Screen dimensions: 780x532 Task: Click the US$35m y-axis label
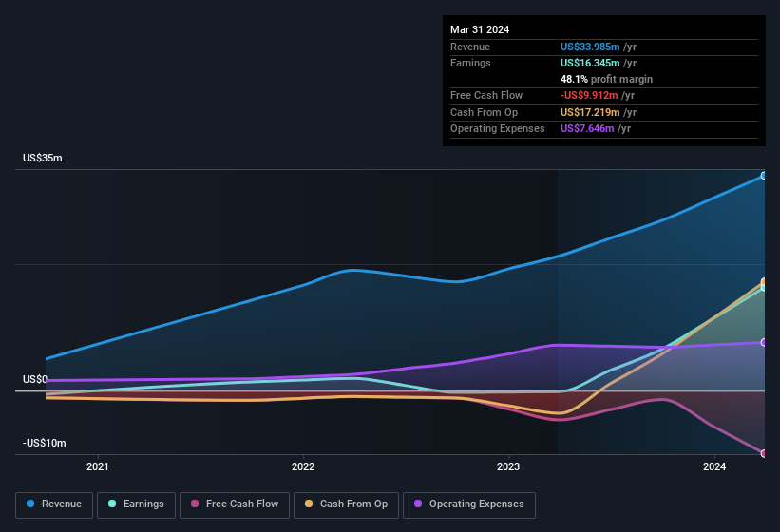click(43, 158)
